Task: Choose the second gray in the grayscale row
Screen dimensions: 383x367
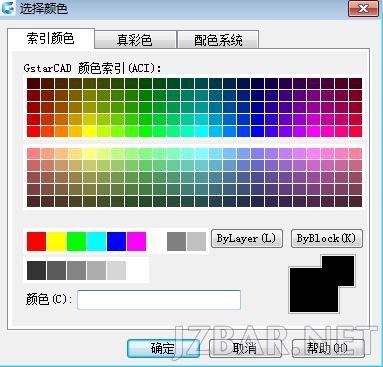Action: [x=56, y=270]
